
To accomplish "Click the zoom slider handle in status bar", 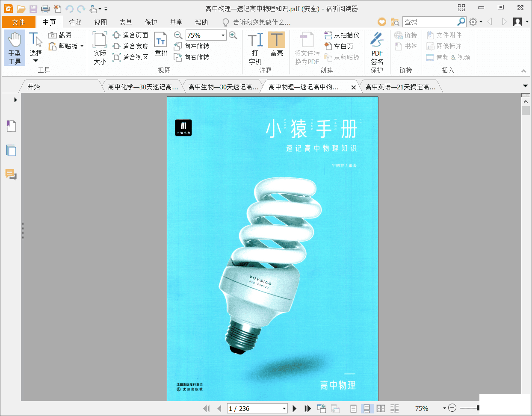I will (478, 408).
